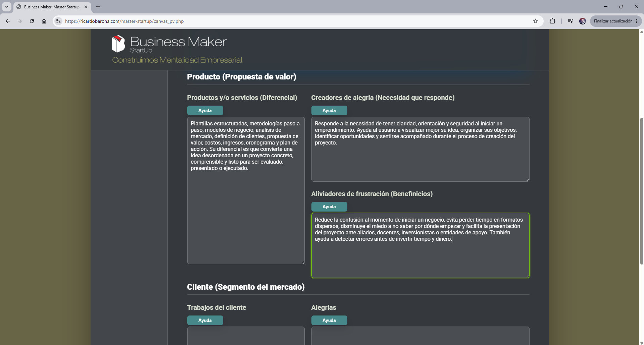Bookmark this page with the star
The height and width of the screenshot is (345, 644).
pos(536,21)
